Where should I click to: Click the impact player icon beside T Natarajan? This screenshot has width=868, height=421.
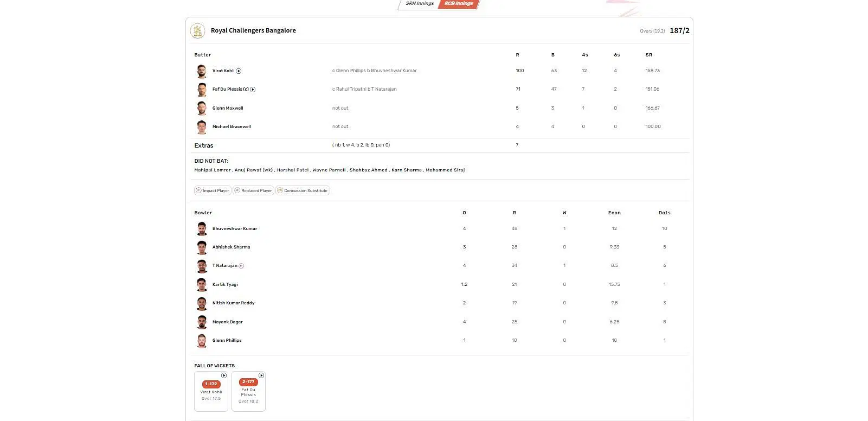point(241,266)
